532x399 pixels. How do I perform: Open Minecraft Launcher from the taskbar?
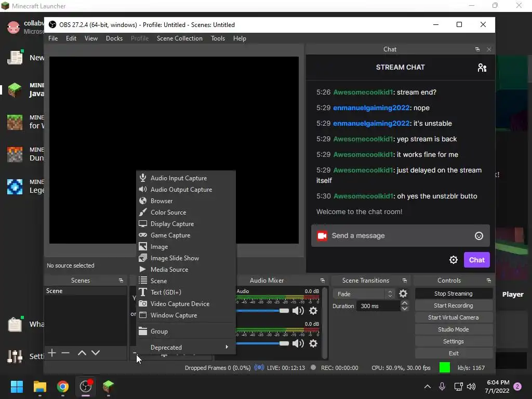click(x=109, y=387)
